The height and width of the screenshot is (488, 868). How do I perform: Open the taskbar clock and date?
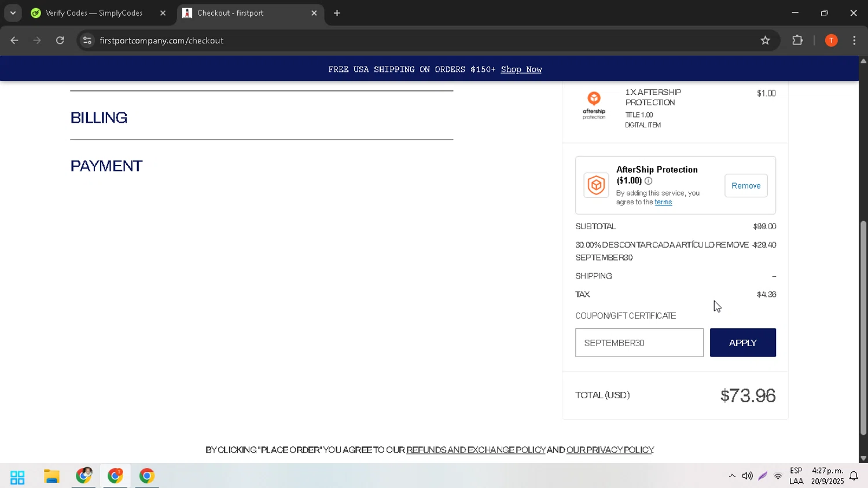click(827, 476)
